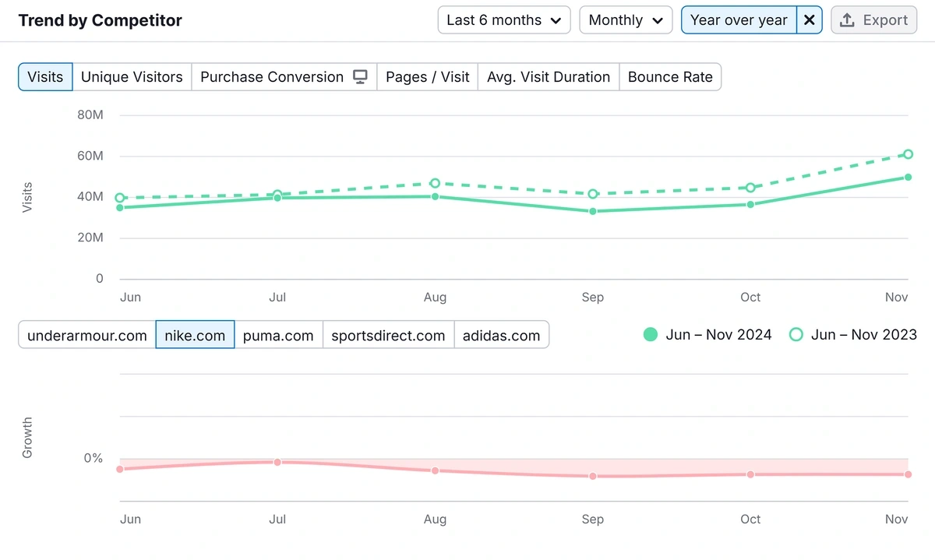View the adidas.com trend

point(501,336)
